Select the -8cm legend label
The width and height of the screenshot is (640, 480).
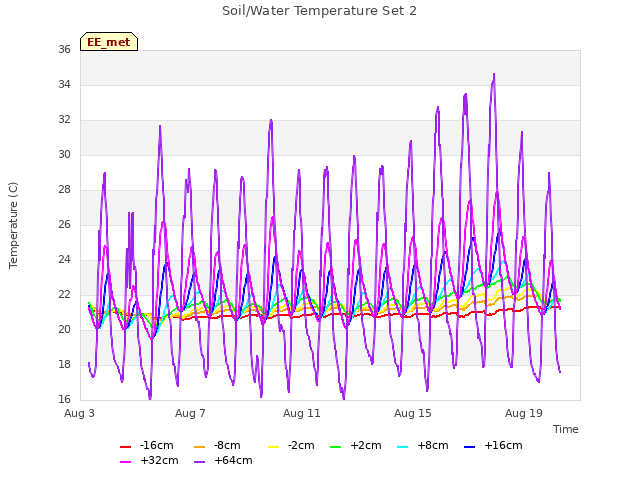point(227,445)
